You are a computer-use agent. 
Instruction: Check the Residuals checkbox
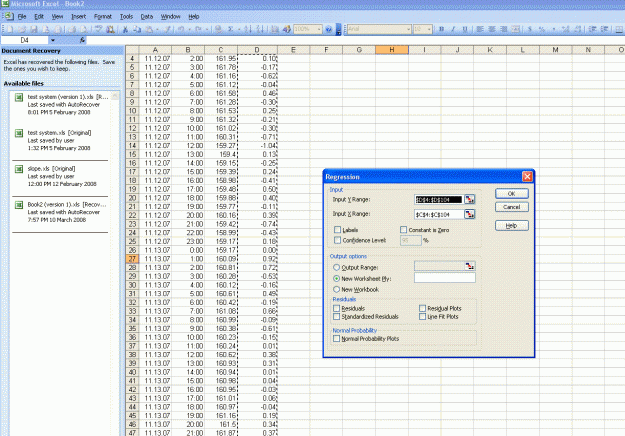click(x=336, y=308)
